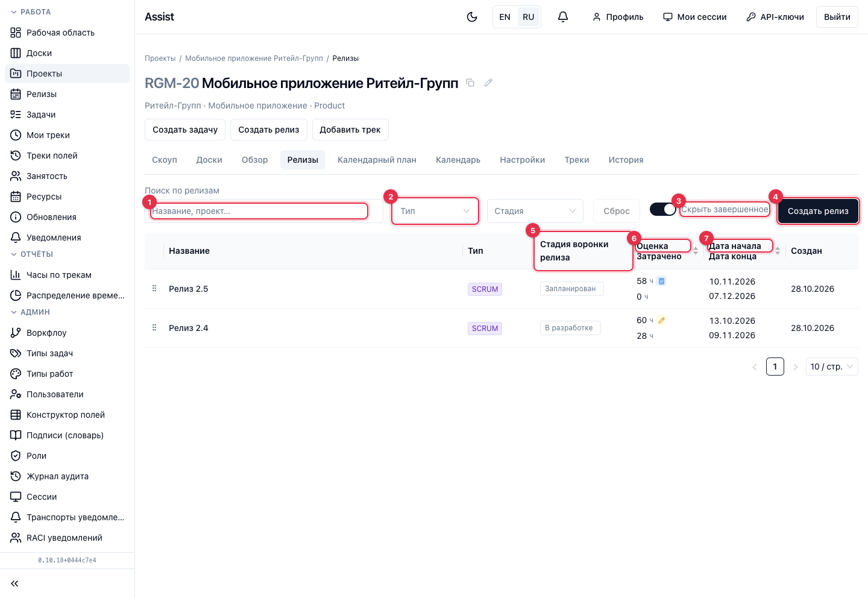Click the Создать задачу button
The width and height of the screenshot is (868, 598).
(x=185, y=130)
